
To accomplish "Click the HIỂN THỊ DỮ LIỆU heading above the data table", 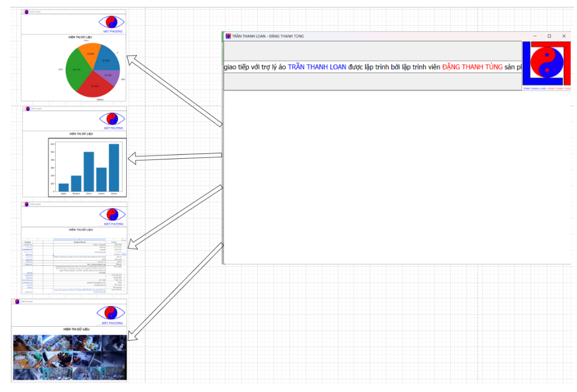I will point(81,229).
